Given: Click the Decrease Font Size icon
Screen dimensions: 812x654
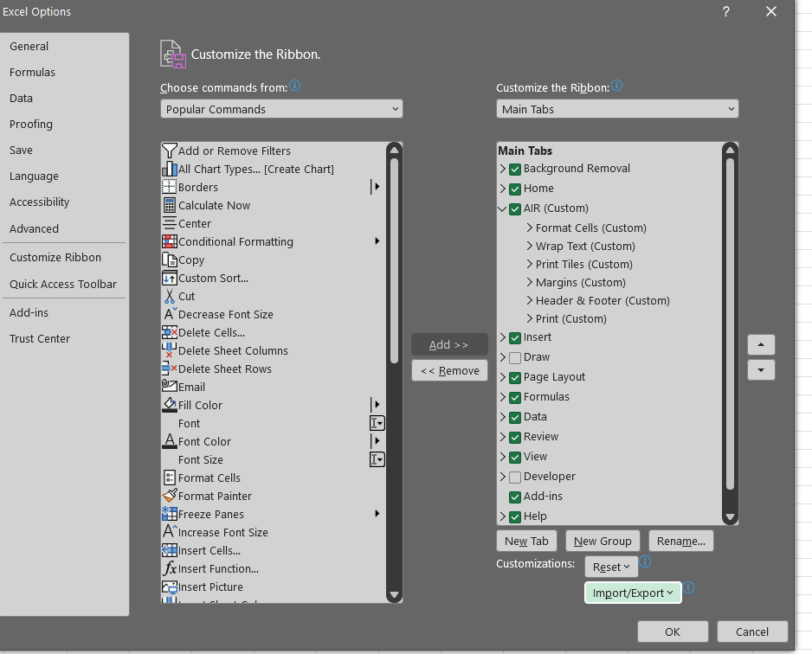Looking at the screenshot, I should 171,313.
